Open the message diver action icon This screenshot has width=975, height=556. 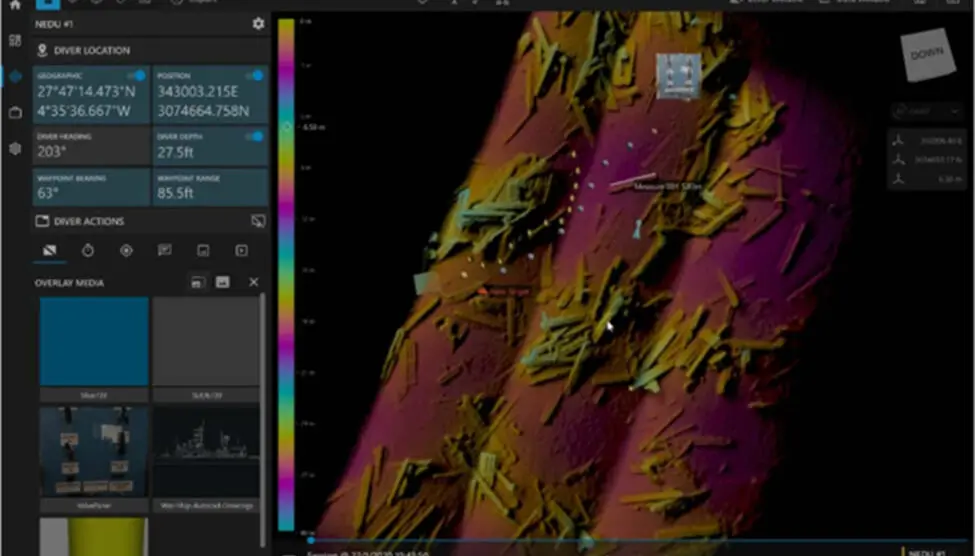pos(165,251)
